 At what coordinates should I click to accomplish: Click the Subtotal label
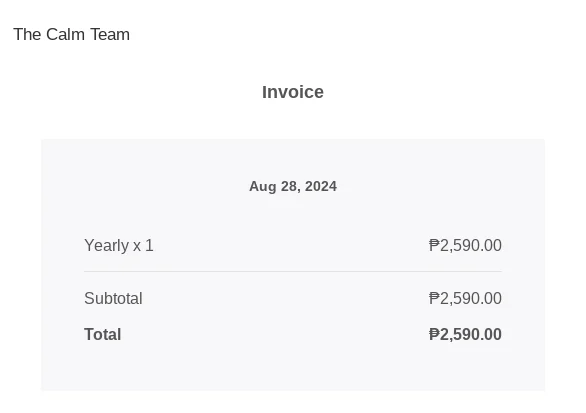113,298
